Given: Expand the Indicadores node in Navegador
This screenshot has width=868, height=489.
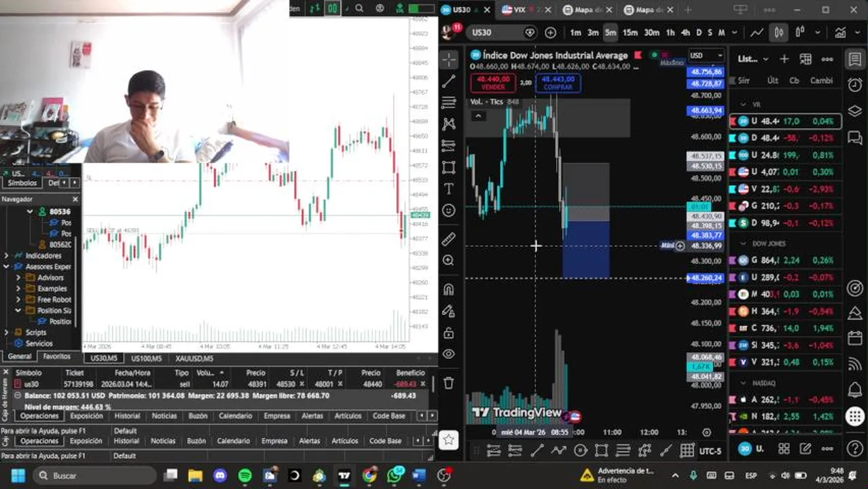Looking at the screenshot, I should click(x=6, y=255).
